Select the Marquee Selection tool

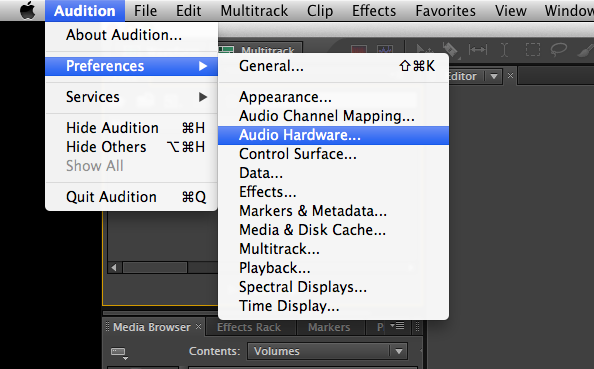tap(533, 50)
